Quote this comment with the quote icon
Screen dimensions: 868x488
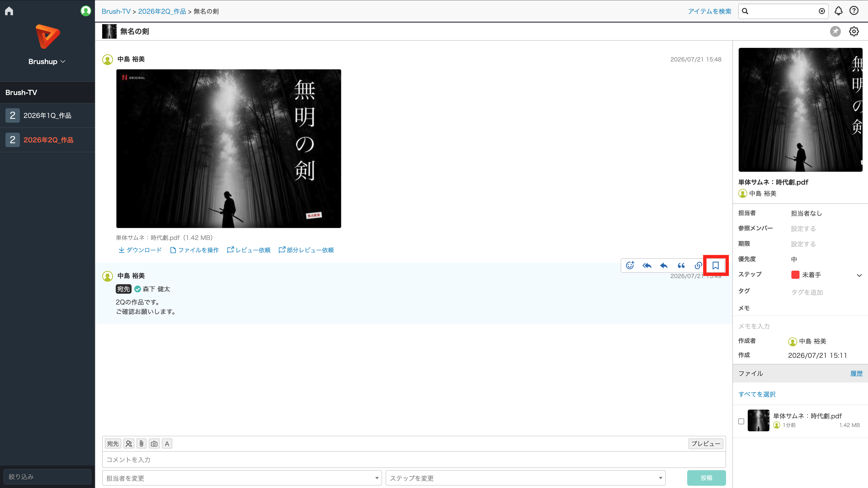coord(681,265)
